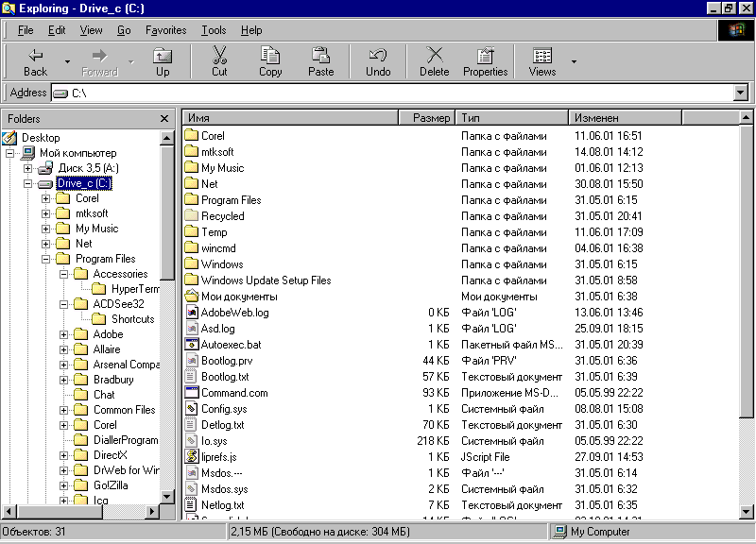Select the Recycled folder icon in file list
Screen dimensions: 756x544
192,215
